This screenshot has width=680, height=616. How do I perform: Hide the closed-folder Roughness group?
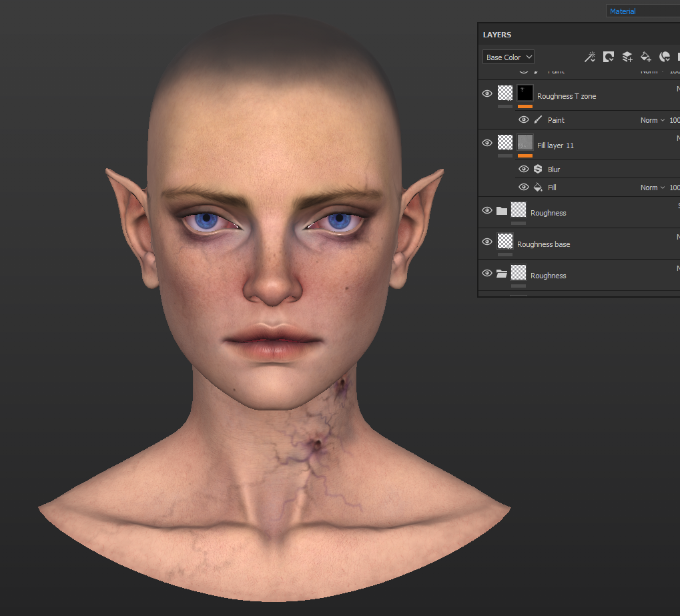[487, 210]
